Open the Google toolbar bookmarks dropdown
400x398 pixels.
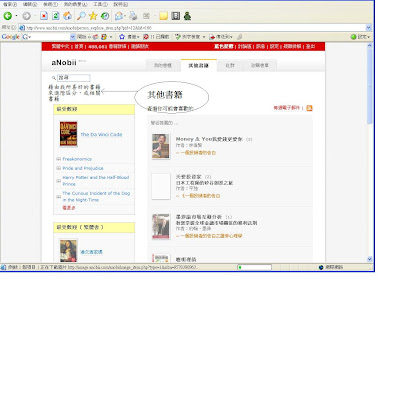(x=138, y=37)
